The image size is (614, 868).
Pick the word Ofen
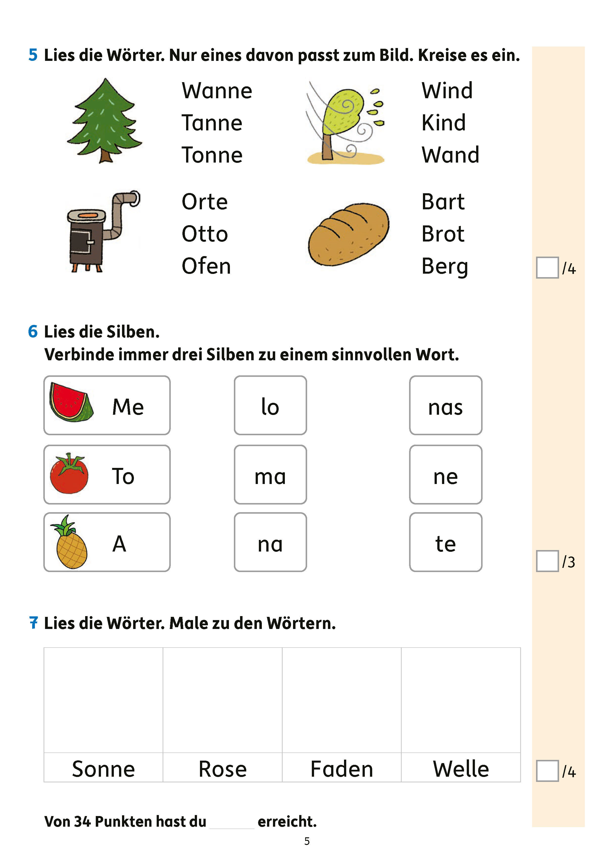point(206,266)
